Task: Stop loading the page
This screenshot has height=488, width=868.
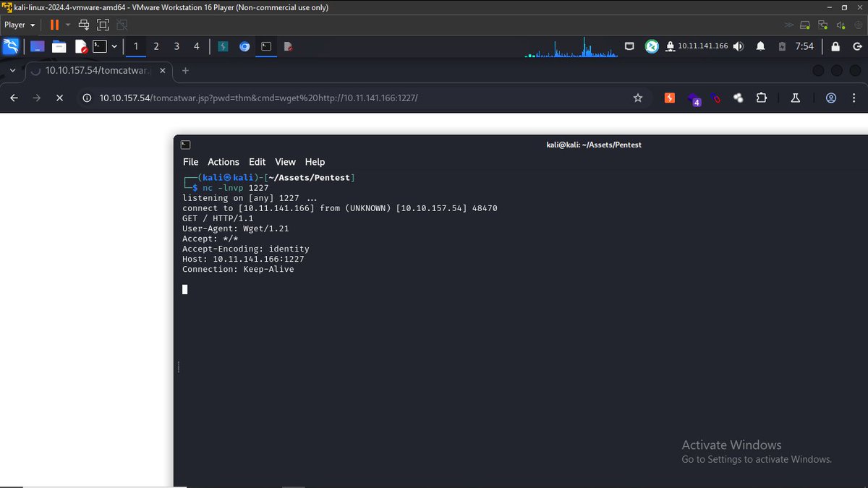Action: (59, 98)
